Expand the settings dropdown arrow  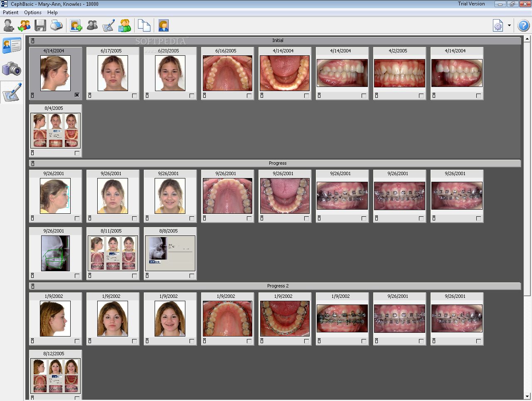(x=509, y=25)
